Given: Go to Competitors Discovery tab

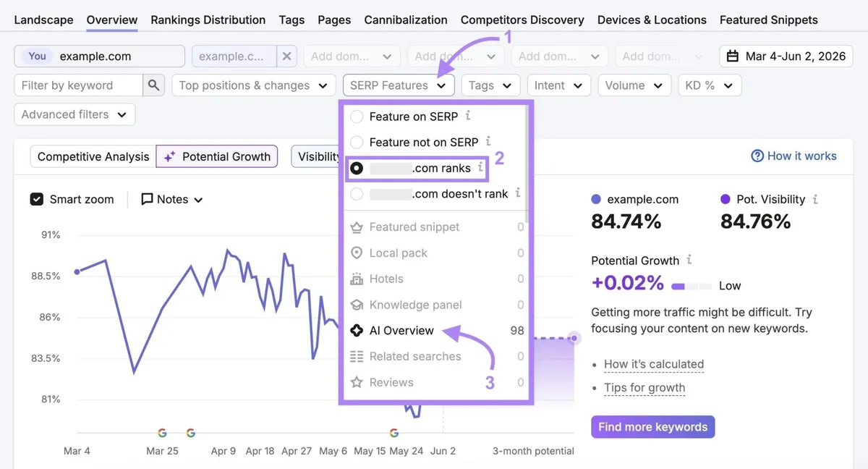Looking at the screenshot, I should pyautogui.click(x=522, y=20).
